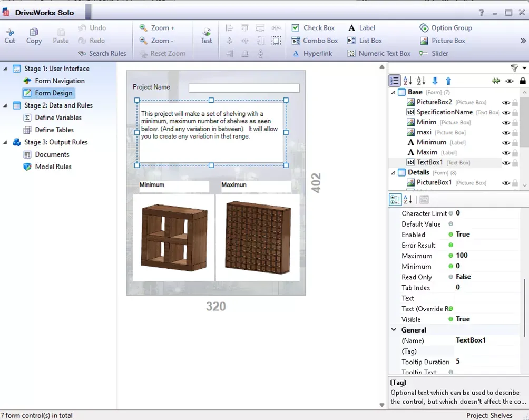The image size is (529, 420).
Task: Click the Zoom - magnifier icon
Action: tap(143, 41)
